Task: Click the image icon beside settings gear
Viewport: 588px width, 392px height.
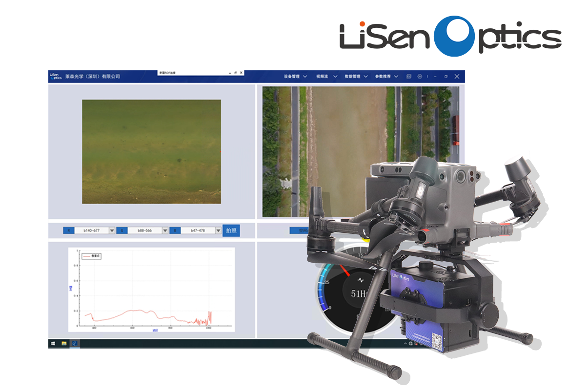Action: click(x=409, y=77)
